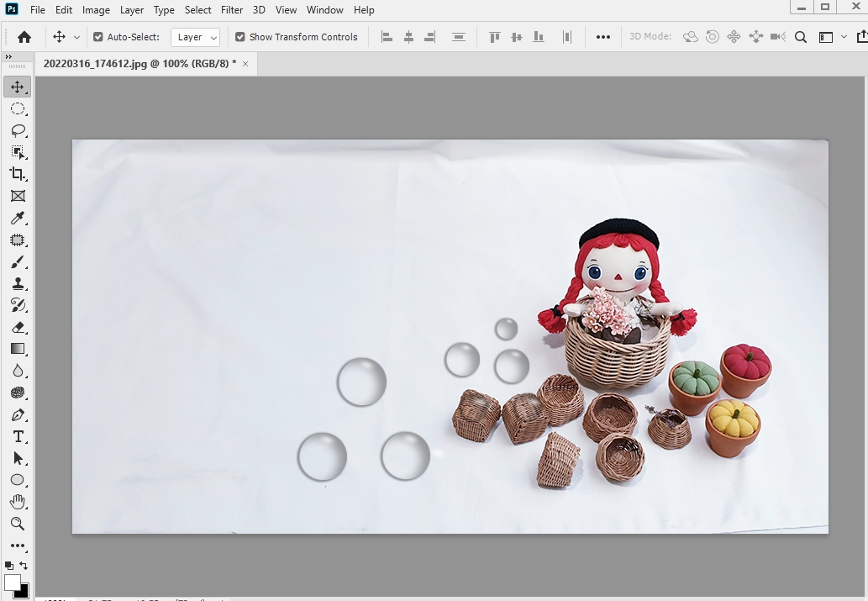Align vertical centers of layers
The height and width of the screenshot is (601, 868).
(x=517, y=37)
